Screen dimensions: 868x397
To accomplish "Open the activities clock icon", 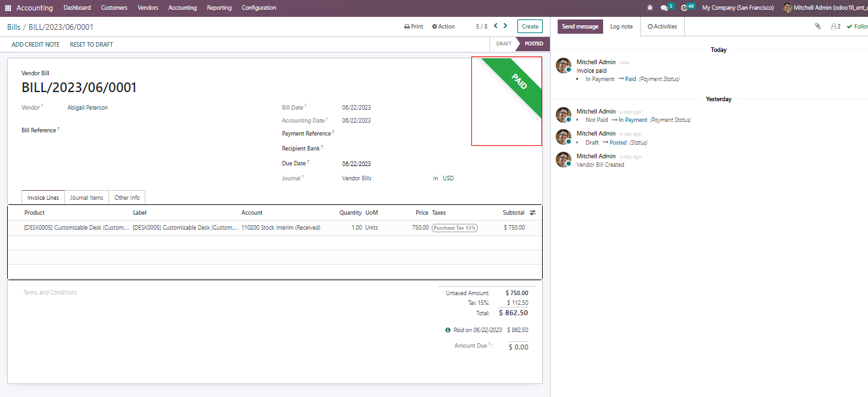I will [684, 8].
